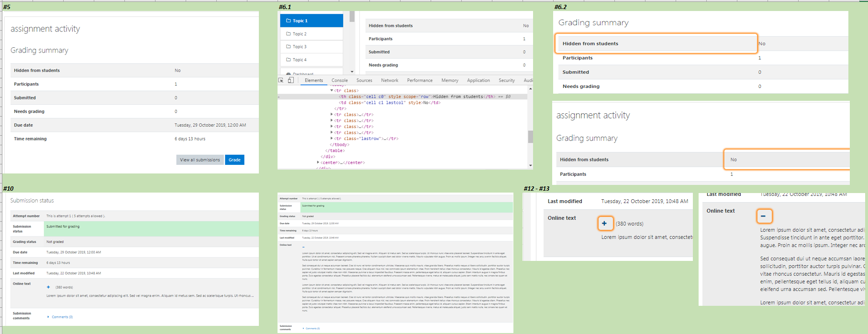Image resolution: width=868 pixels, height=334 pixels.
Task: Activate the DevTools inspect-element picker icon
Action: 281,80
